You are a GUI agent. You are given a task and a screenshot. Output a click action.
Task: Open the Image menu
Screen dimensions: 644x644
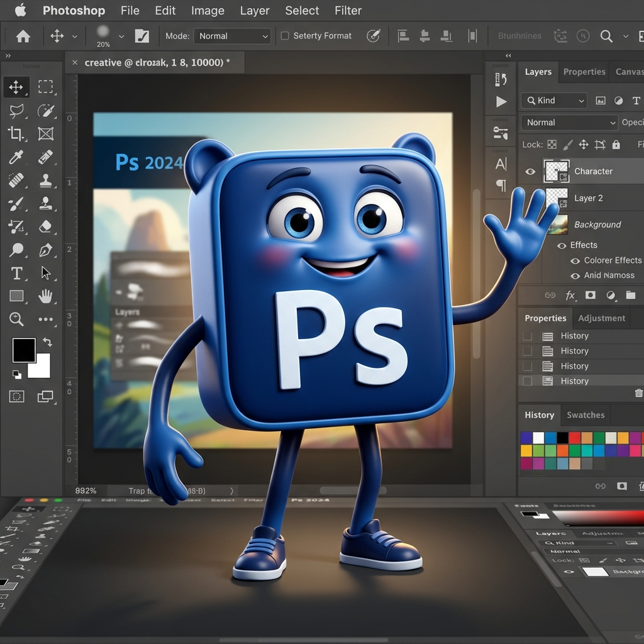(x=208, y=10)
